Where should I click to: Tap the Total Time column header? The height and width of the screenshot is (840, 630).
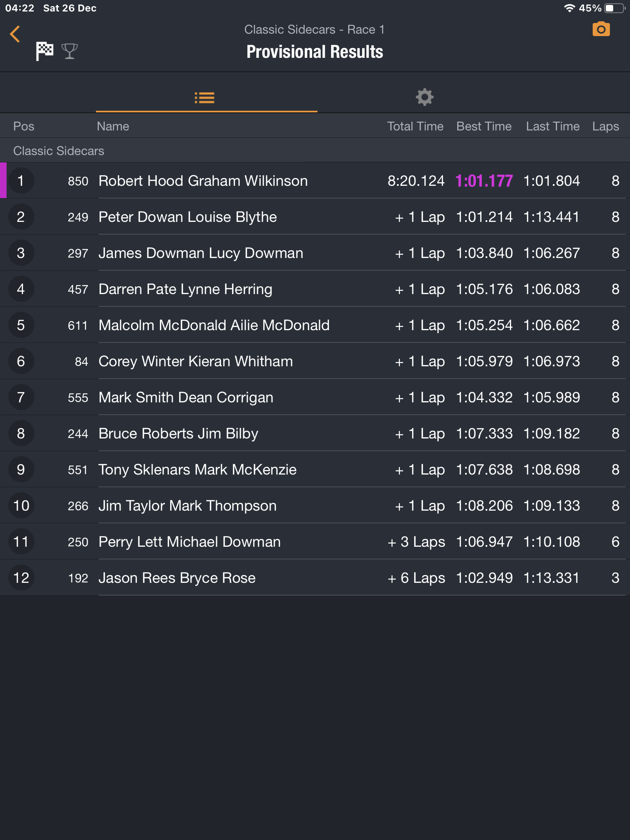(x=415, y=126)
